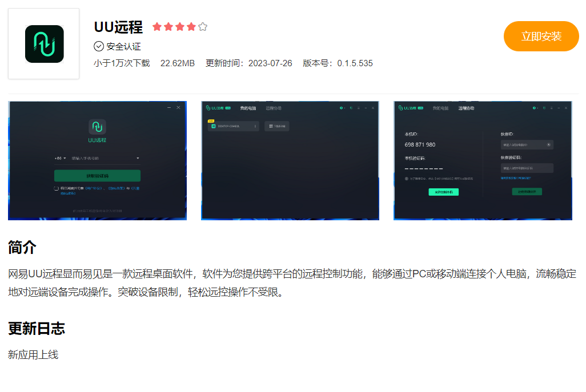Viewport: 586px width, 392px height.
Task: Click the 简介 section heading
Action: 22,247
